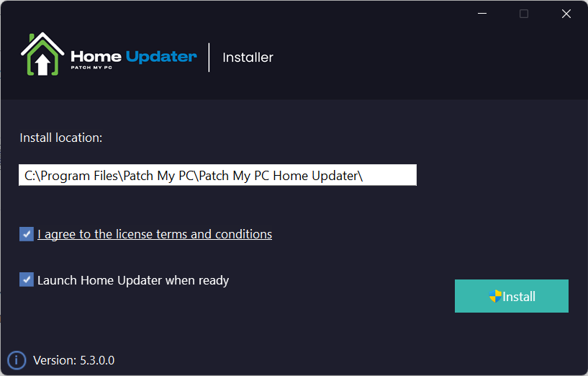Click the Home Updater wordmark text
The image size is (588, 376).
[133, 57]
